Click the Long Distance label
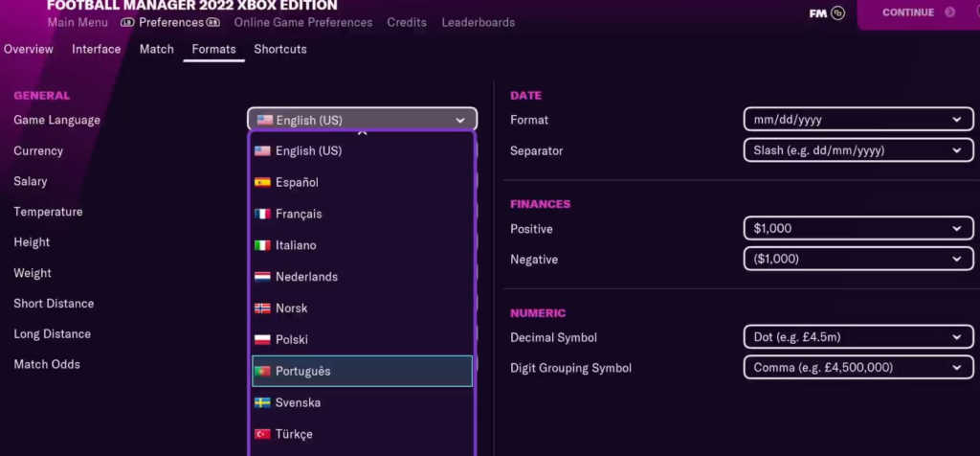980x456 pixels. (52, 334)
